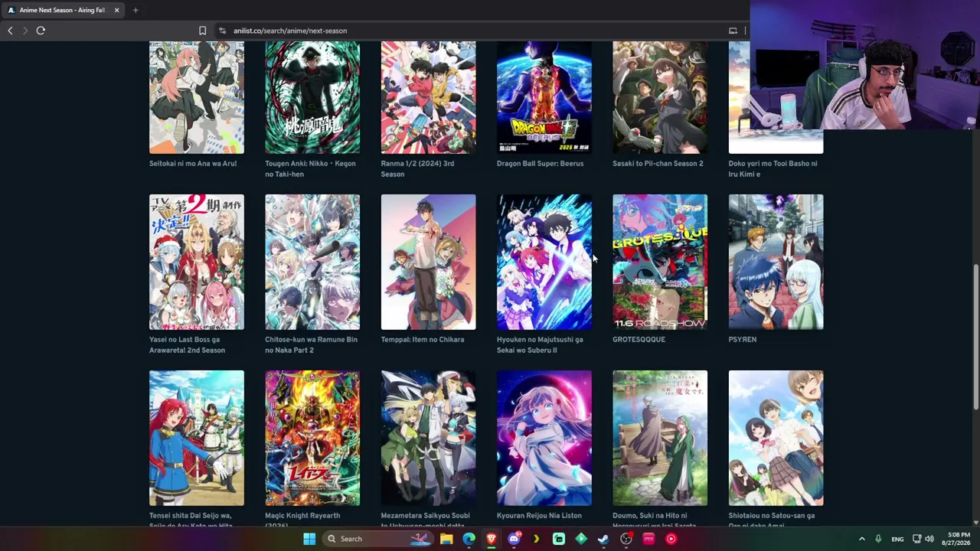Open the green diamond play app in taskbar

pyautogui.click(x=581, y=539)
